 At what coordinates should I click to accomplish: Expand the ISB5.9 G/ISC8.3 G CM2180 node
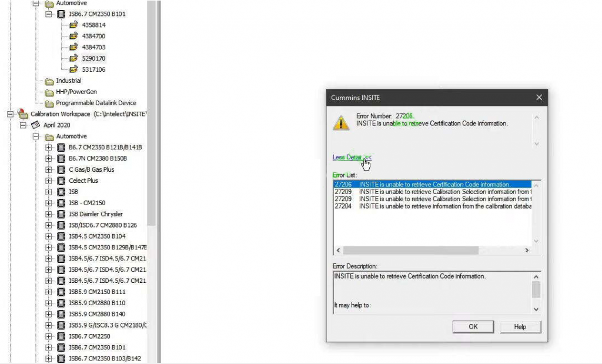point(48,325)
